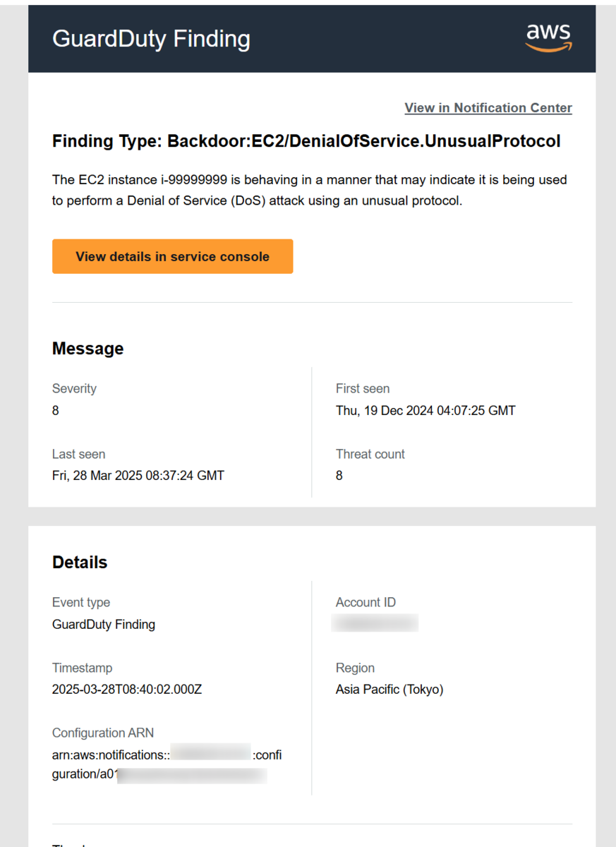Open View in Notification Center link
616x847 pixels.
488,108
